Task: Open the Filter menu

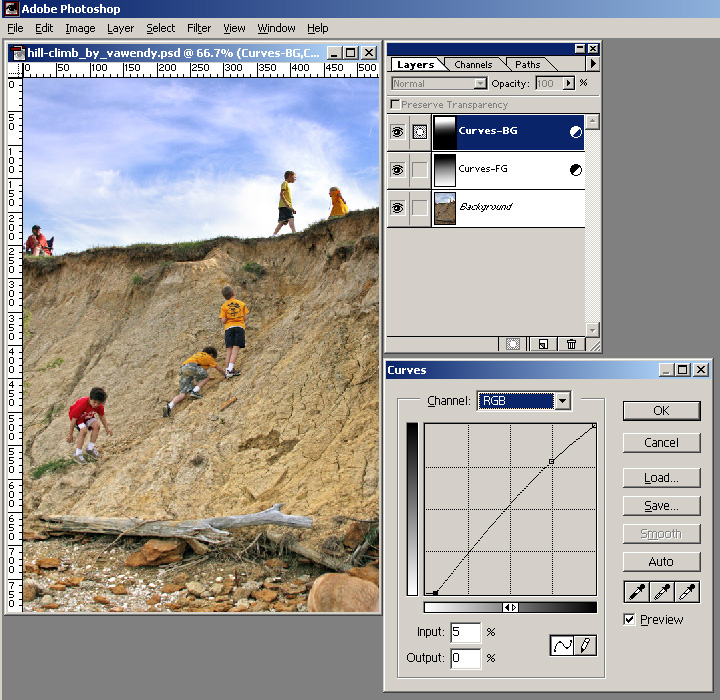Action: point(199,28)
